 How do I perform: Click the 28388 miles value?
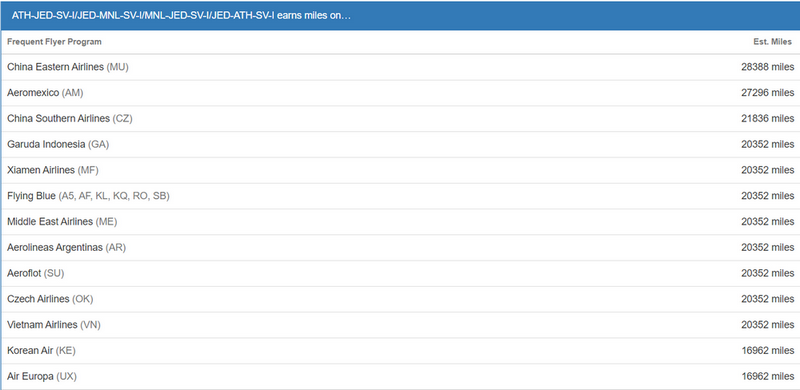tap(767, 67)
